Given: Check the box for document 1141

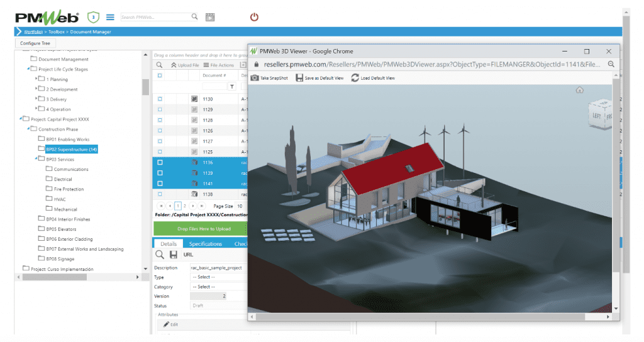Looking at the screenshot, I should click(x=160, y=184).
